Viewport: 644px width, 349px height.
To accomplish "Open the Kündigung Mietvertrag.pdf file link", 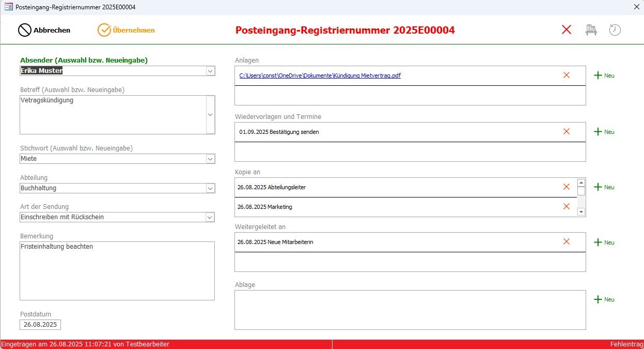I will 320,75.
